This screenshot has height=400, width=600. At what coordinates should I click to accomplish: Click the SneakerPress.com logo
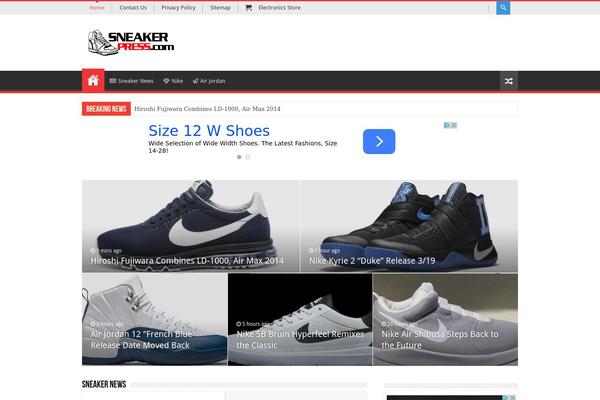(x=131, y=42)
